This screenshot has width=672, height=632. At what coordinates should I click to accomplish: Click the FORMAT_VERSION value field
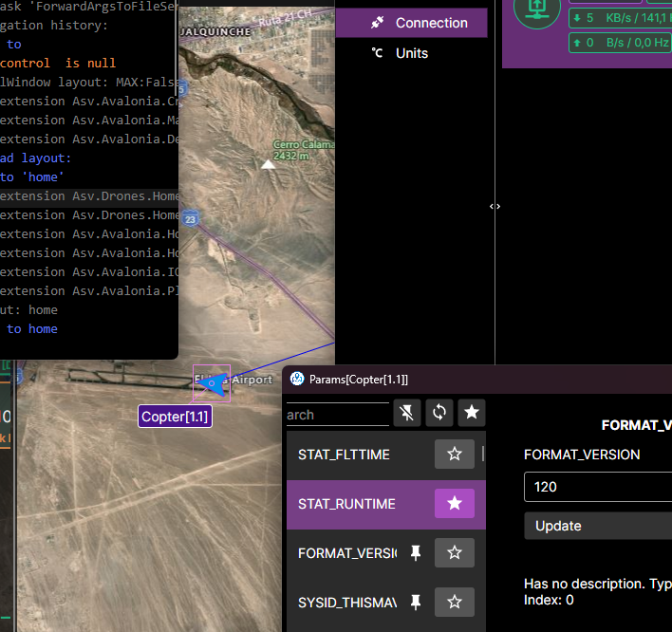click(596, 487)
